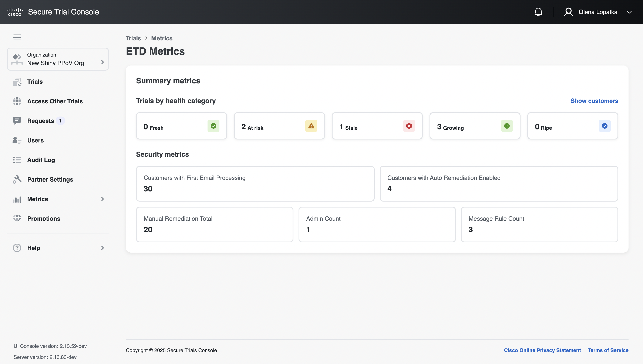The height and width of the screenshot is (364, 643).
Task: Click the Trials breadcrumb link
Action: coord(133,38)
